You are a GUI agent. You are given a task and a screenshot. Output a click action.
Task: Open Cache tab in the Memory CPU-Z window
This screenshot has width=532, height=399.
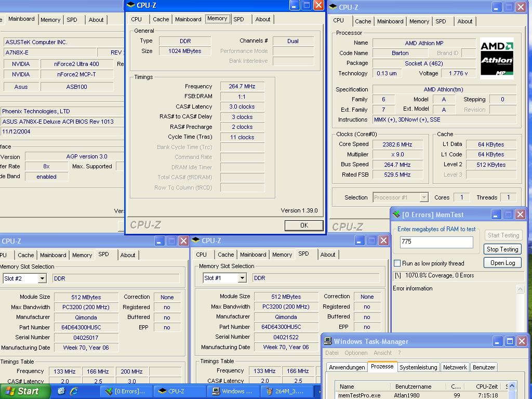point(161,19)
